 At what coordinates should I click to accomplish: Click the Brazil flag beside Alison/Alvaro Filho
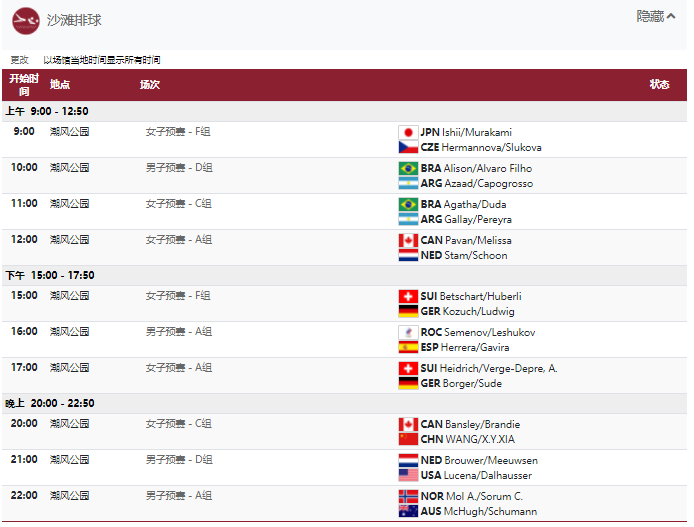(408, 169)
